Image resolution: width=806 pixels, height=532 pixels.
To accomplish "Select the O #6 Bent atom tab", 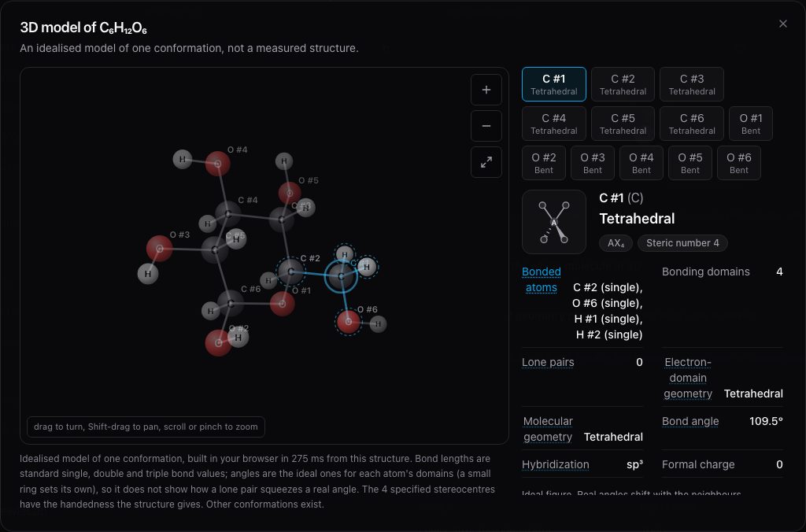I will click(738, 164).
